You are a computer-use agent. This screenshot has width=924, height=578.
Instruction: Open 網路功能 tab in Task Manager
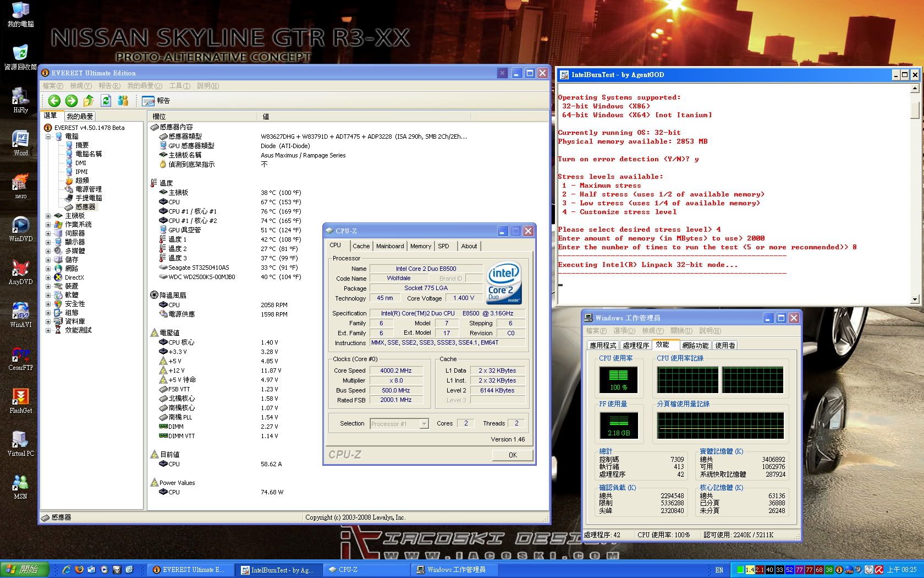point(695,346)
